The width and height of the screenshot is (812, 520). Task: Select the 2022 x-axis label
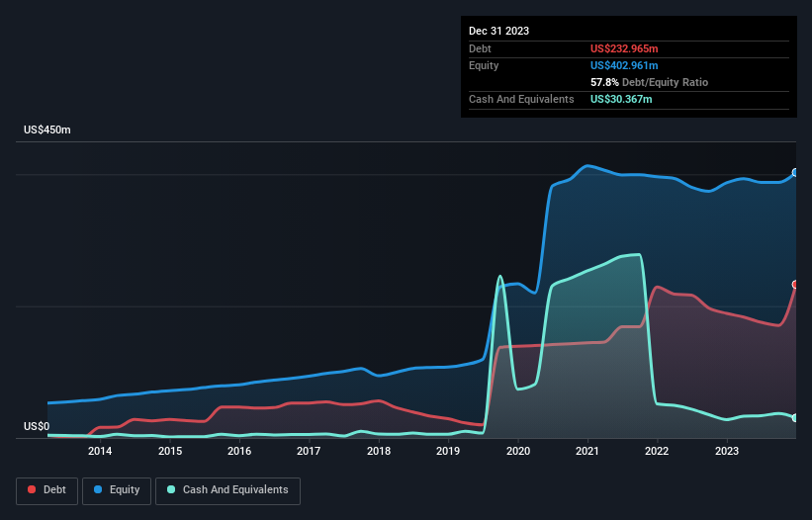click(657, 451)
